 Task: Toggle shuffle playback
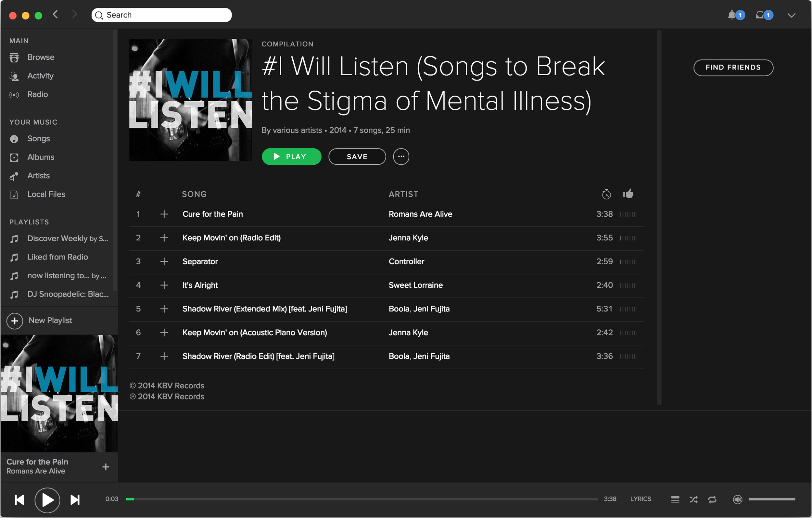[x=694, y=499]
